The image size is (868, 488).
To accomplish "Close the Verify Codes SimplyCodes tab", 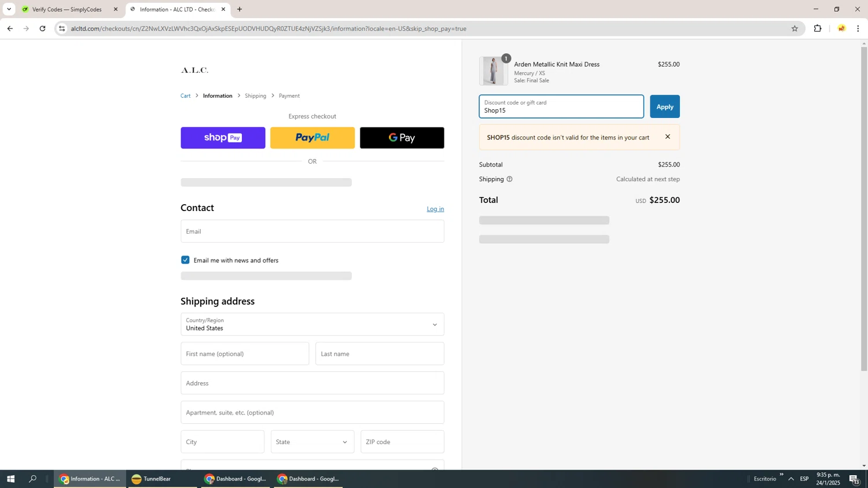I will (x=116, y=9).
